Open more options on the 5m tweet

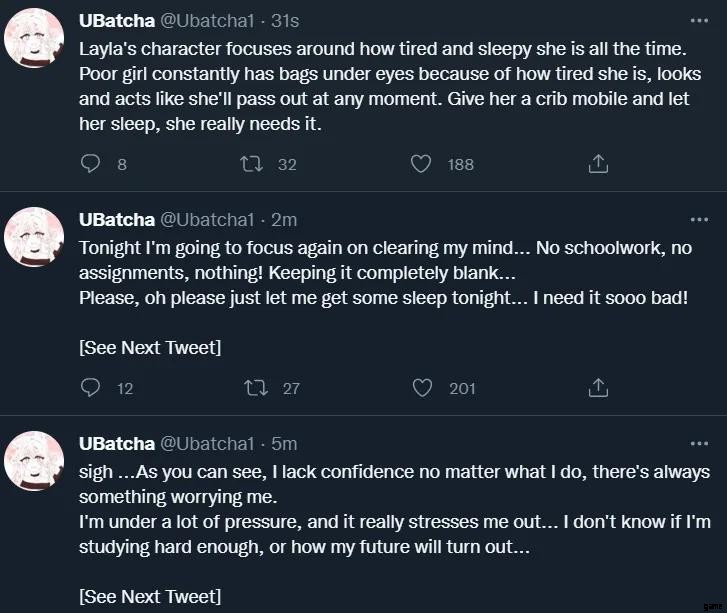coord(698,443)
